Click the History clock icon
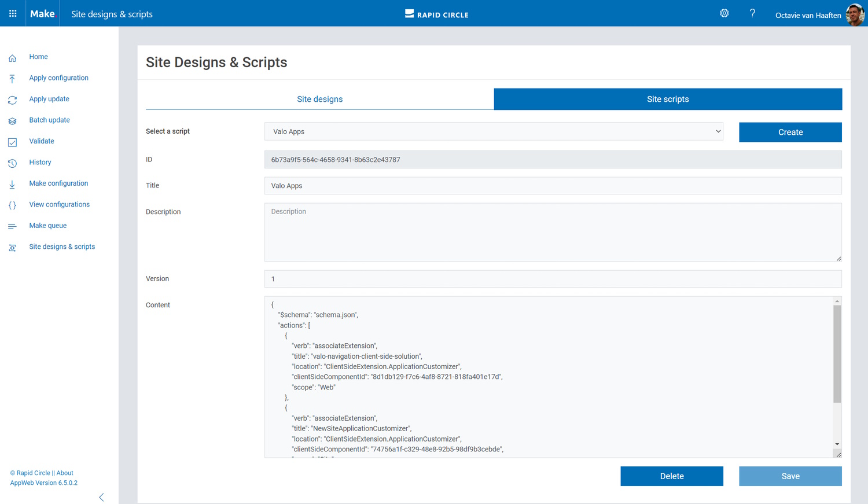The width and height of the screenshot is (868, 504). coord(12,163)
